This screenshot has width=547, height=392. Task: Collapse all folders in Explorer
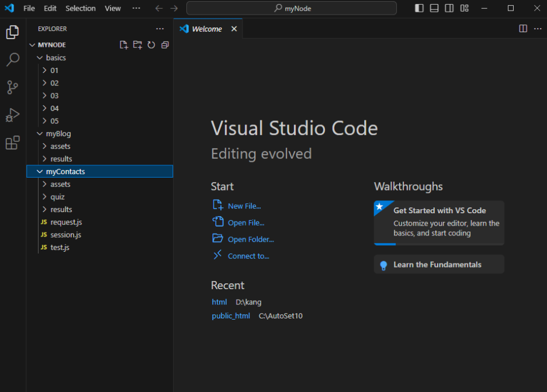[x=165, y=45]
